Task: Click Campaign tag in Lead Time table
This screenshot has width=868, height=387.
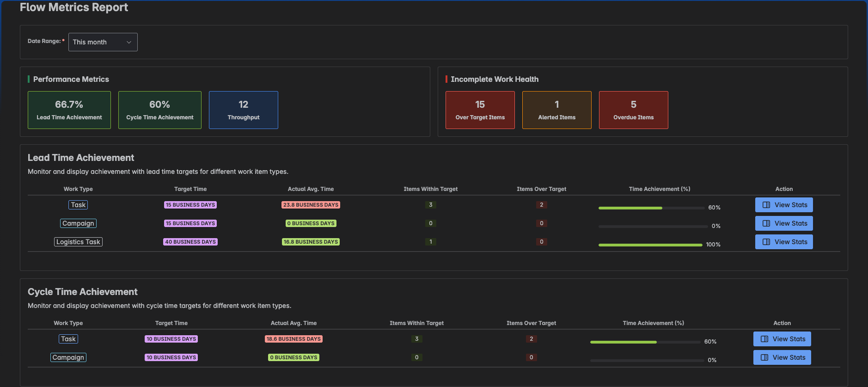Action: tap(78, 223)
